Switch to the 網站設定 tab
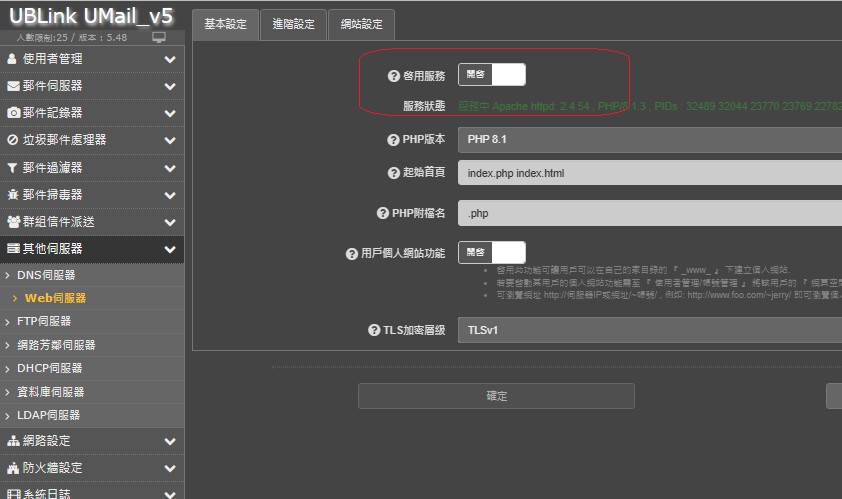842x499 pixels. tap(361, 25)
